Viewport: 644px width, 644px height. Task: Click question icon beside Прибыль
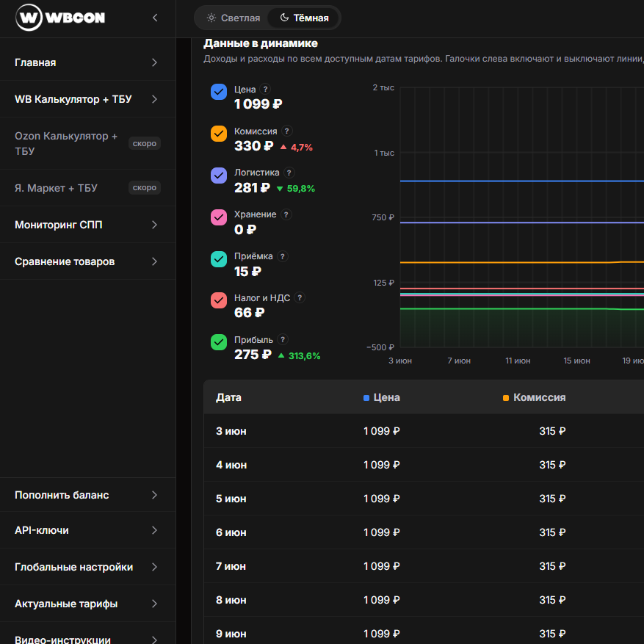(x=283, y=340)
